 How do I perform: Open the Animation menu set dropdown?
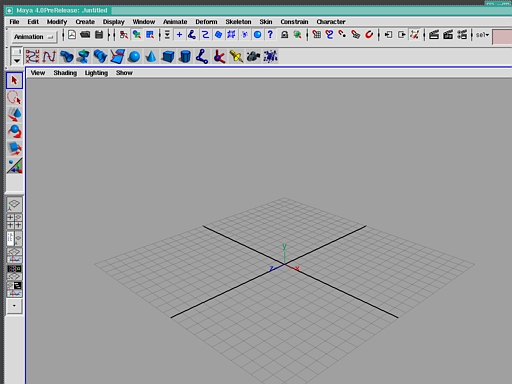33,37
